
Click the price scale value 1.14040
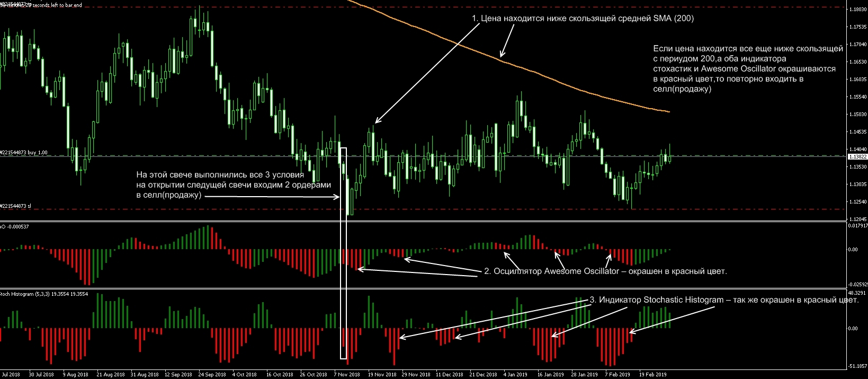857,149
